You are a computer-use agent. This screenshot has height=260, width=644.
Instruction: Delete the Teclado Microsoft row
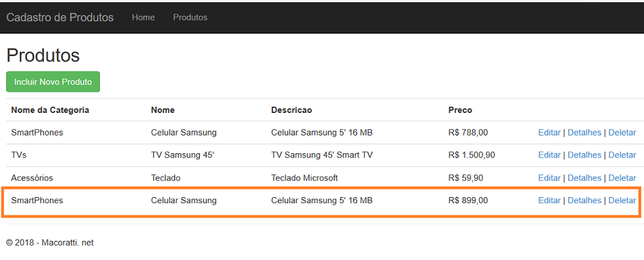point(622,179)
